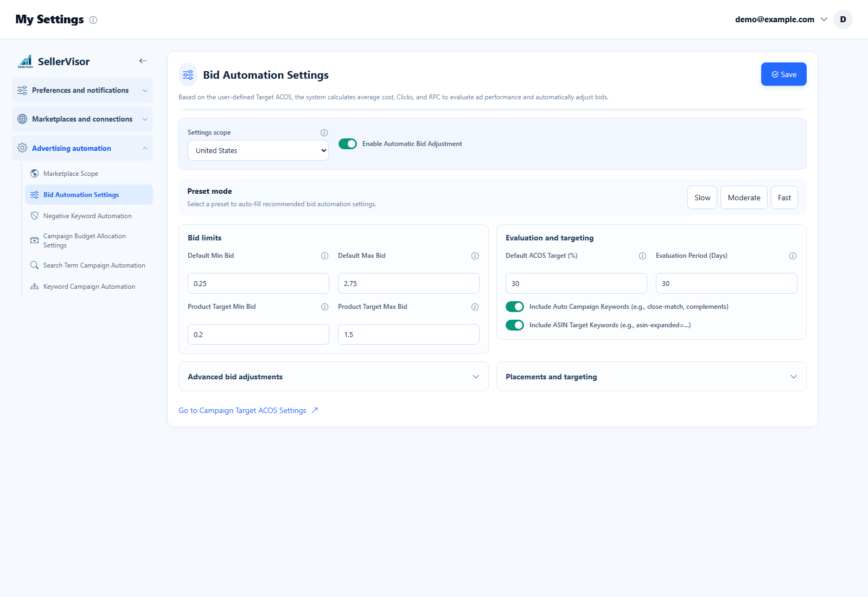
Task: Apply the Slow preset
Action: point(703,198)
